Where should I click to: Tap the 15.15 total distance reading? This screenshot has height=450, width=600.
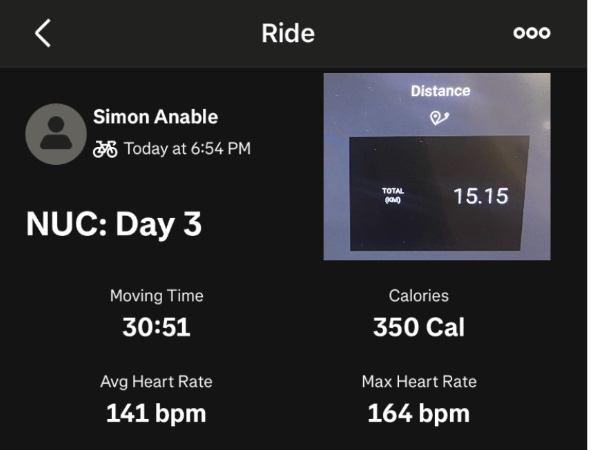[480, 196]
